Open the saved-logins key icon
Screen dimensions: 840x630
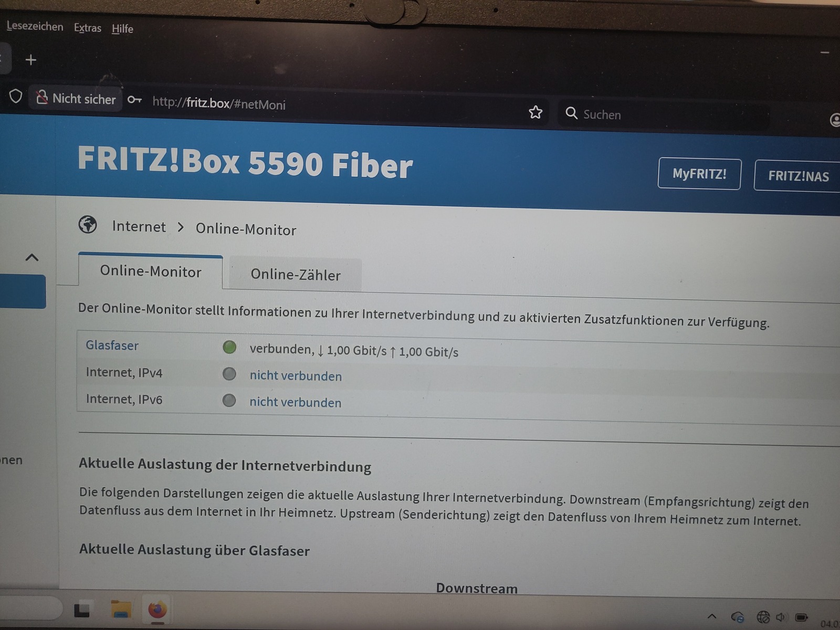point(134,99)
